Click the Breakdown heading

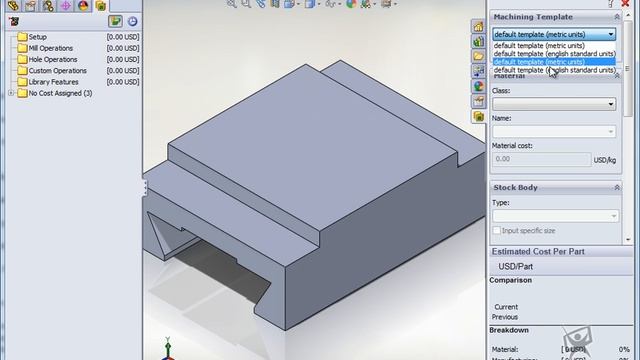509,330
